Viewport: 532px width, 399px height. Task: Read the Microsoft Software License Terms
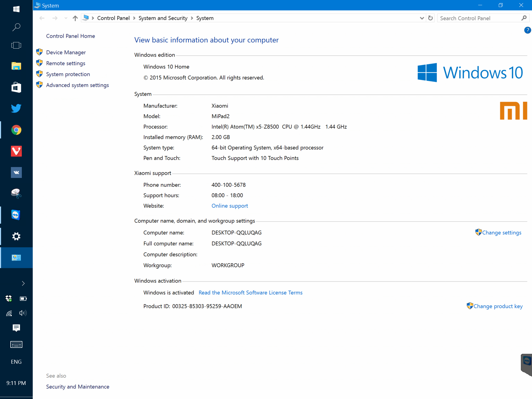tap(250, 292)
